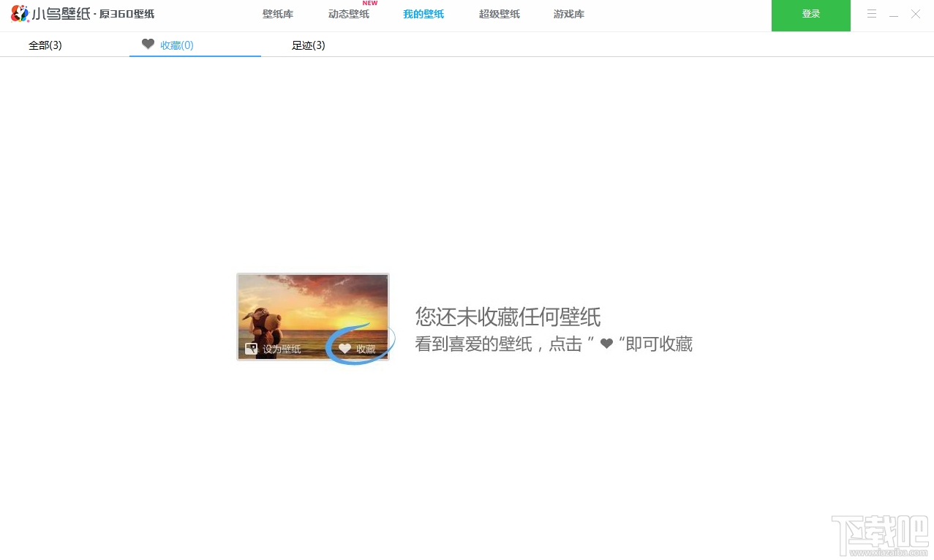Viewport: 934px width, 560px height.
Task: Open the 超级壁纸 section
Action: click(499, 13)
